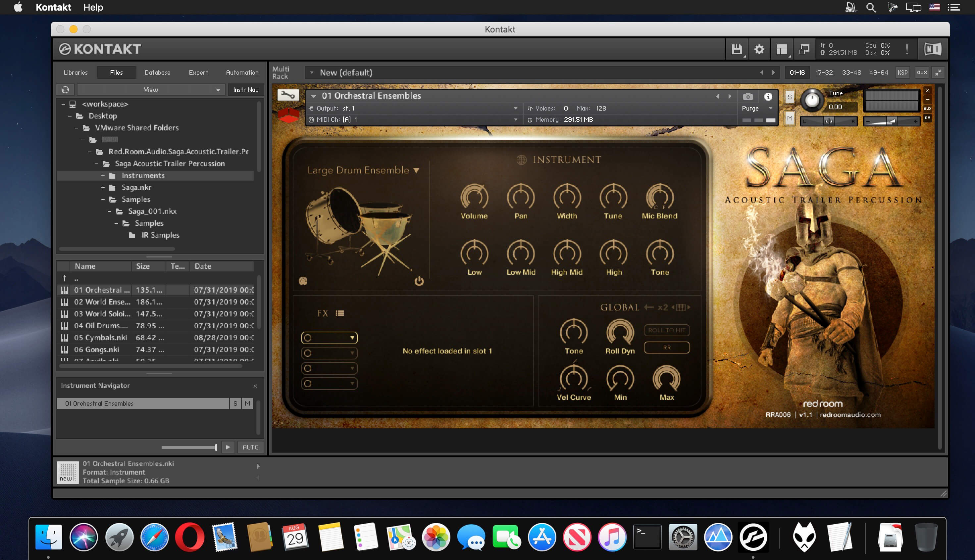Click the Kontakt app icon in Dock
Screen dimensions: 975x560
[x=753, y=537]
